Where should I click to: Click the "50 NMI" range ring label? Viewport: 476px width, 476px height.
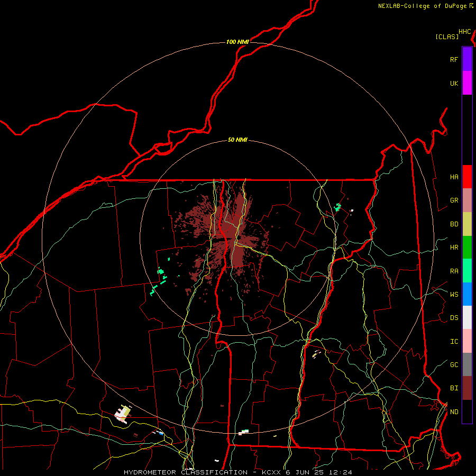click(x=237, y=140)
